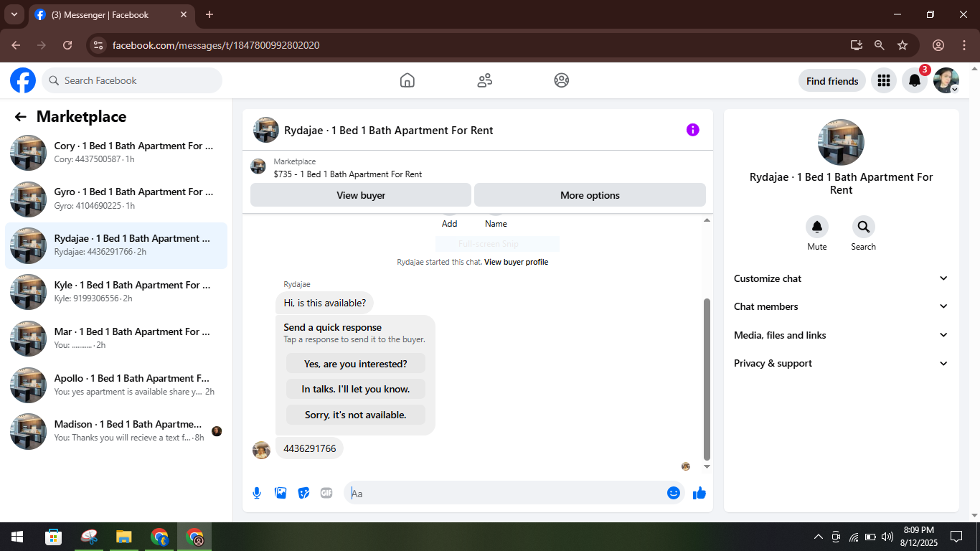Click the Search Facebook field
The image size is (980, 551).
pos(132,80)
